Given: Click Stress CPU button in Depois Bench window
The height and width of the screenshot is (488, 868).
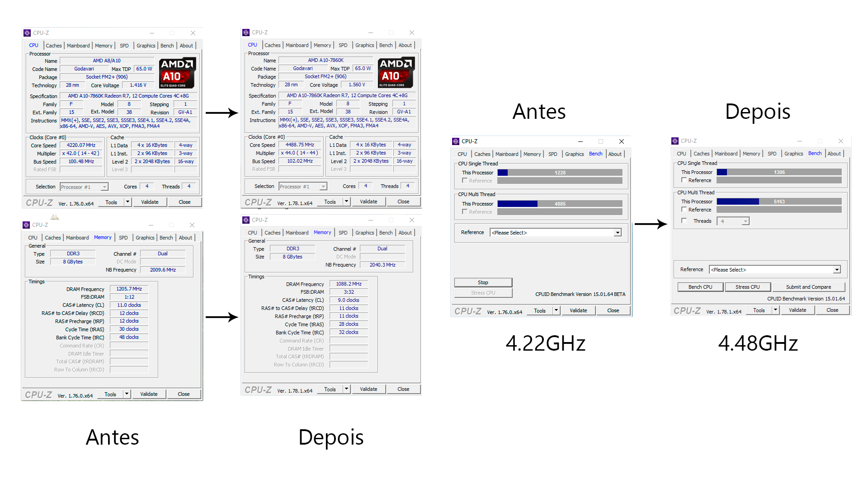Looking at the screenshot, I should [x=747, y=287].
